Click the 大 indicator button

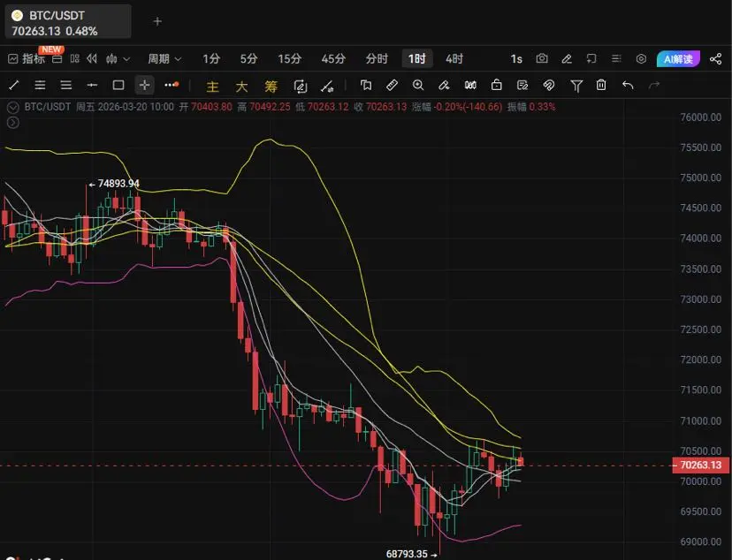click(x=241, y=87)
